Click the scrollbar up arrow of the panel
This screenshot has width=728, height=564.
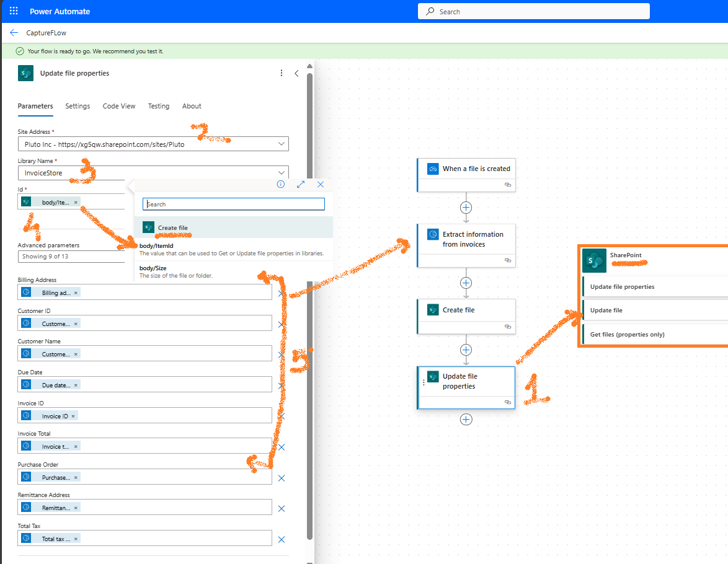[309, 66]
